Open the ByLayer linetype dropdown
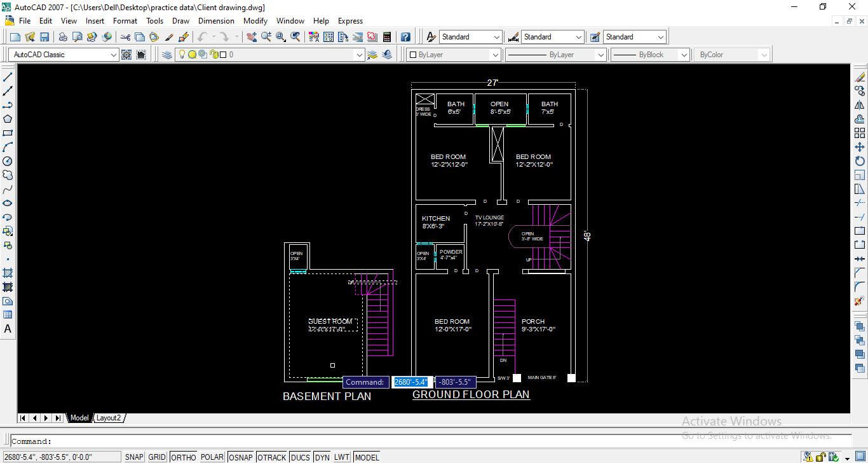The height and width of the screenshot is (463, 868). (600, 55)
